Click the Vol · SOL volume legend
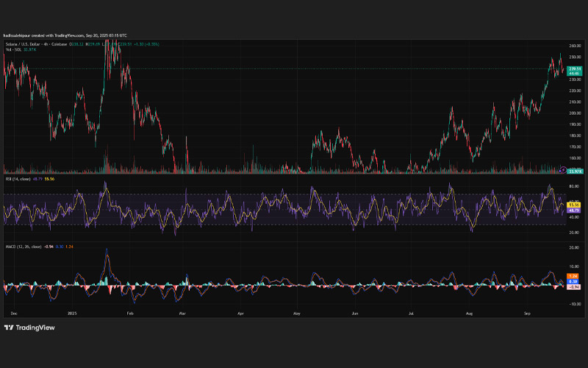Screen dimensions: 588x368 pos(15,49)
